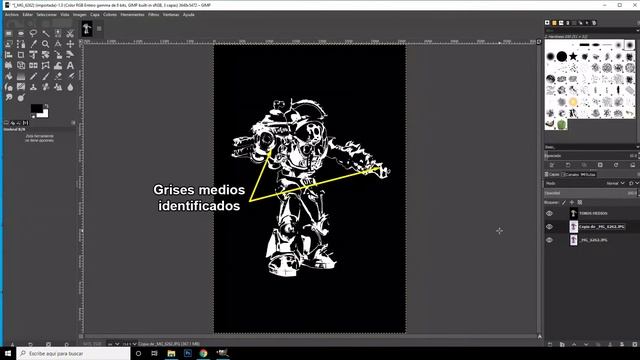The image size is (640, 360).
Task: Open the Herramientas menu
Action: pos(132,15)
